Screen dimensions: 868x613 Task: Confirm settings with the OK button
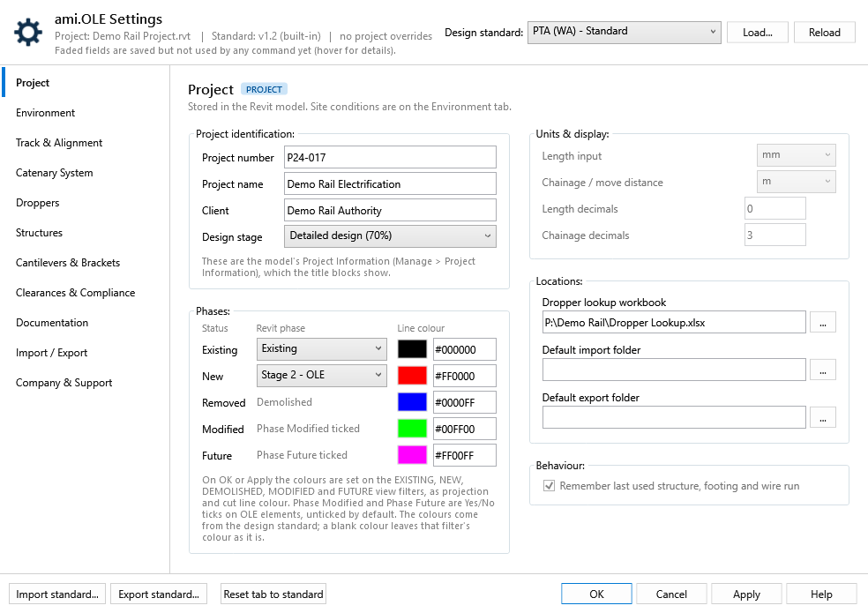click(x=596, y=594)
